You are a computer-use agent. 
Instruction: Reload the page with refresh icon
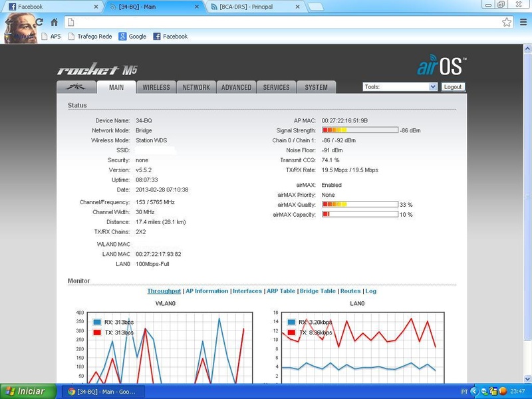point(39,22)
